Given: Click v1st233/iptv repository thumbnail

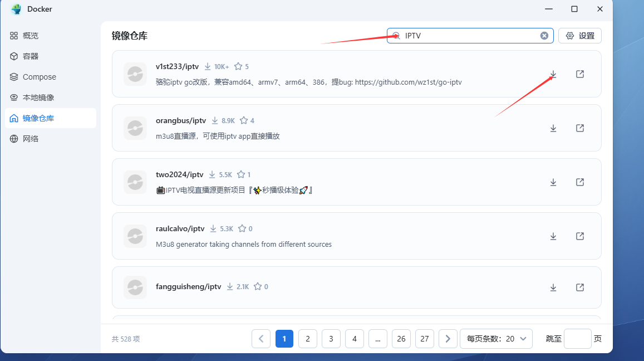Looking at the screenshot, I should [x=135, y=74].
